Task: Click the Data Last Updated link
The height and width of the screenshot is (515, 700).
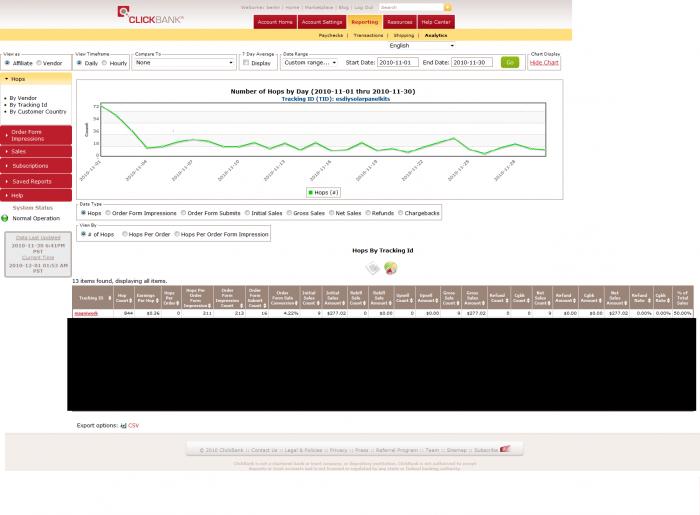Action: (38, 238)
